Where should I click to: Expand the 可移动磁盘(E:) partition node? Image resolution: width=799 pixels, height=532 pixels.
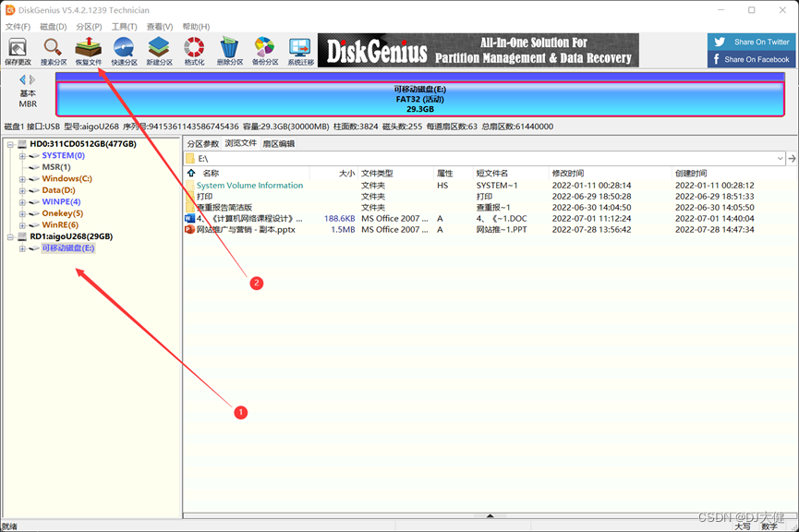coord(22,248)
